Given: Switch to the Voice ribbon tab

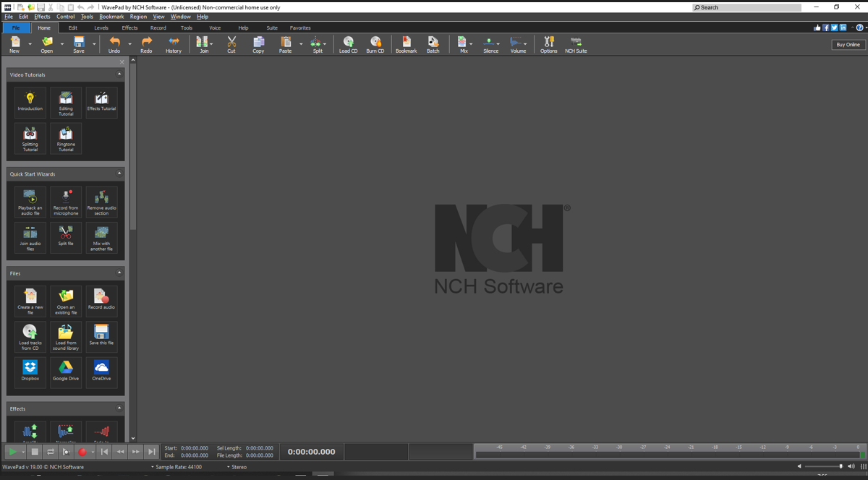Looking at the screenshot, I should coord(215,27).
